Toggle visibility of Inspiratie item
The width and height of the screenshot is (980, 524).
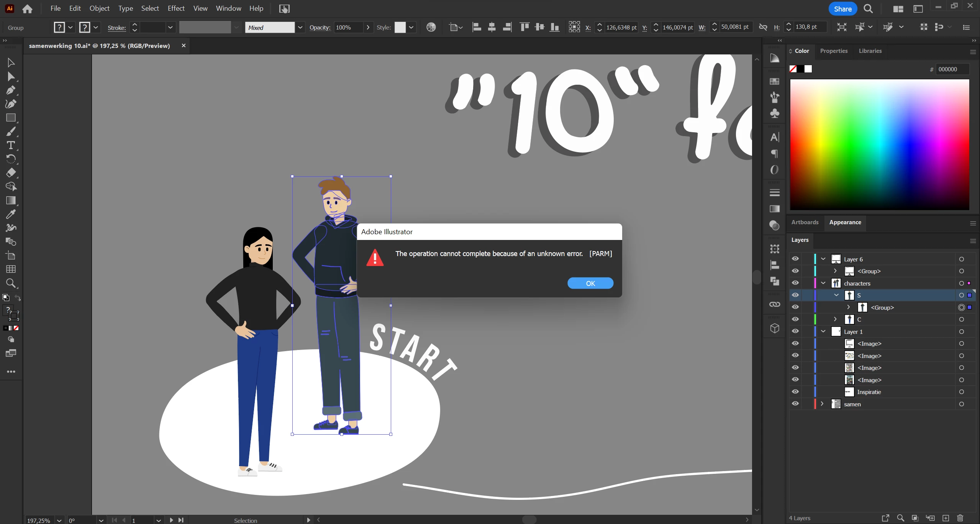tap(795, 392)
